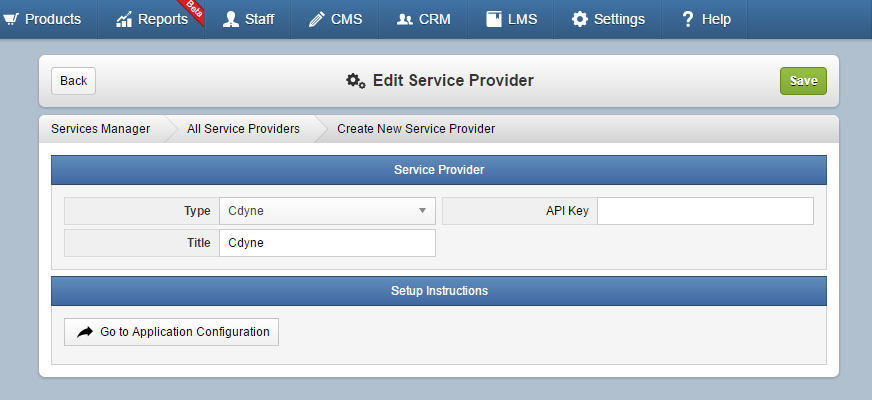This screenshot has width=872, height=400.
Task: Click the Edit Service Provider heading
Action: coord(453,81)
